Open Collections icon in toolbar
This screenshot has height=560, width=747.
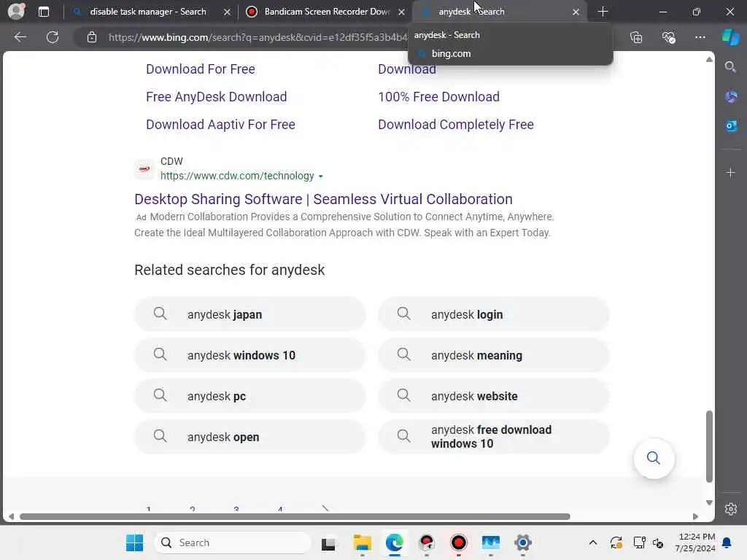[x=636, y=37]
